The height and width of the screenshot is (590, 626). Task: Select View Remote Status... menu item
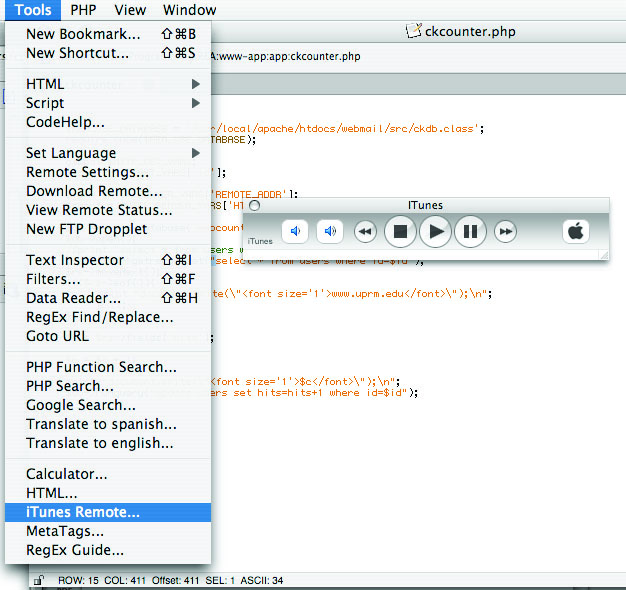click(x=108, y=210)
